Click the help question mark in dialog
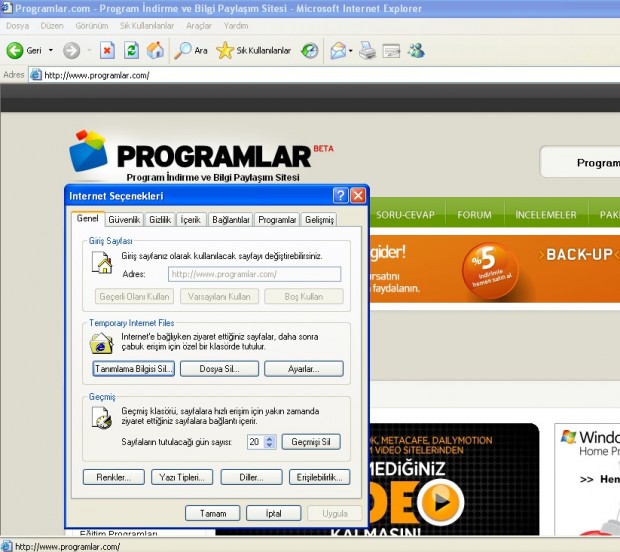 [340, 195]
